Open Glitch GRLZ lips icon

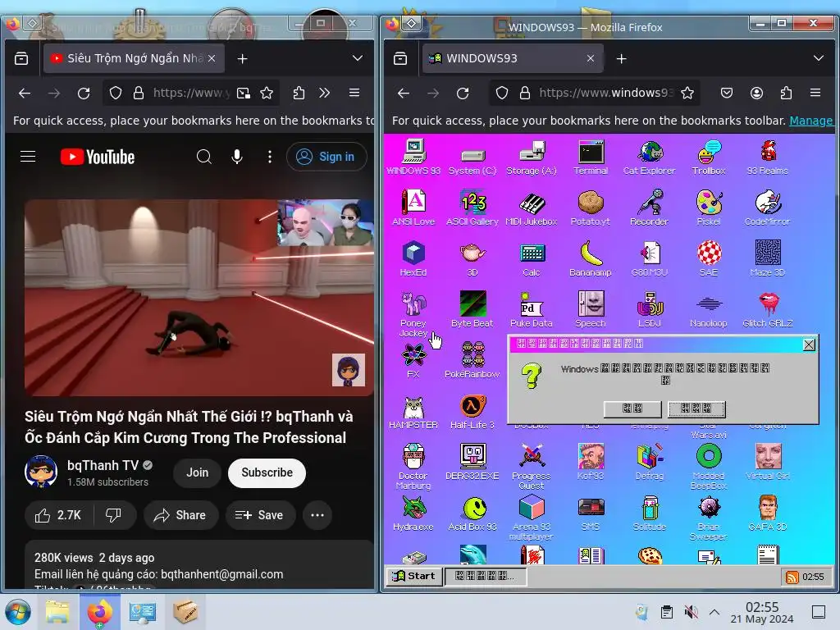768,309
